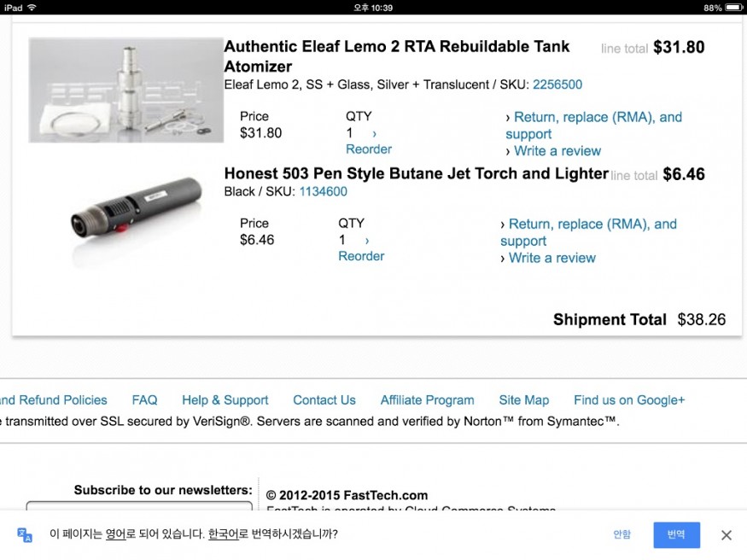This screenshot has width=747, height=560.
Task: Visit Find us on Google+ link
Action: tap(629, 400)
